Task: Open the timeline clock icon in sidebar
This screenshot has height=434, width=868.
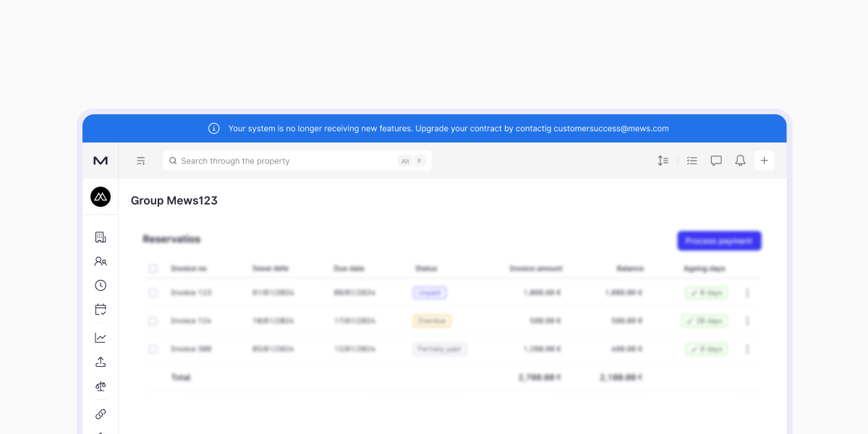Action: 100,285
